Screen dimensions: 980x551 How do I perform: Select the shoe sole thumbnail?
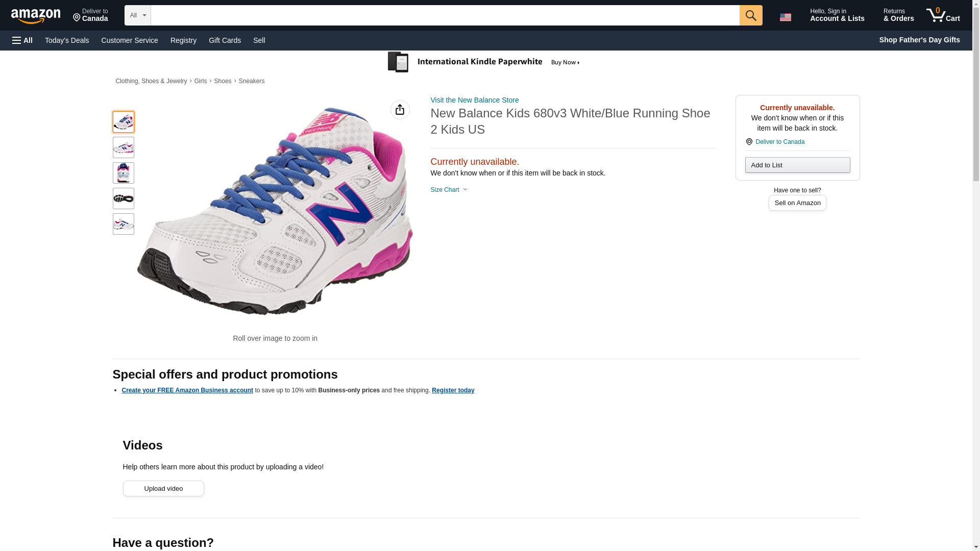pyautogui.click(x=123, y=198)
